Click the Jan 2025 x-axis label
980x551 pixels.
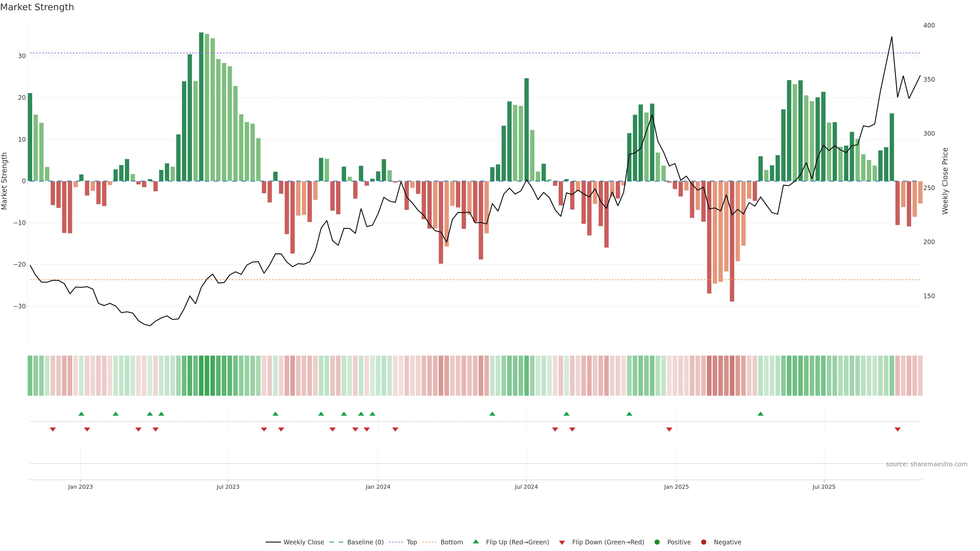point(676,487)
